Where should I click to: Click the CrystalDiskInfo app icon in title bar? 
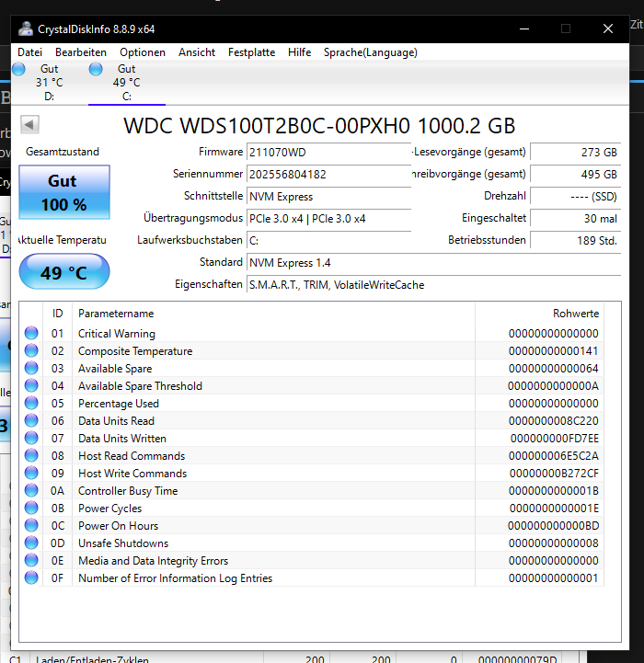click(26, 29)
